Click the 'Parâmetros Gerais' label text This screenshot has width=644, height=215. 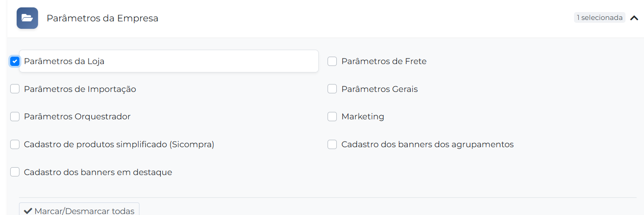click(379, 89)
